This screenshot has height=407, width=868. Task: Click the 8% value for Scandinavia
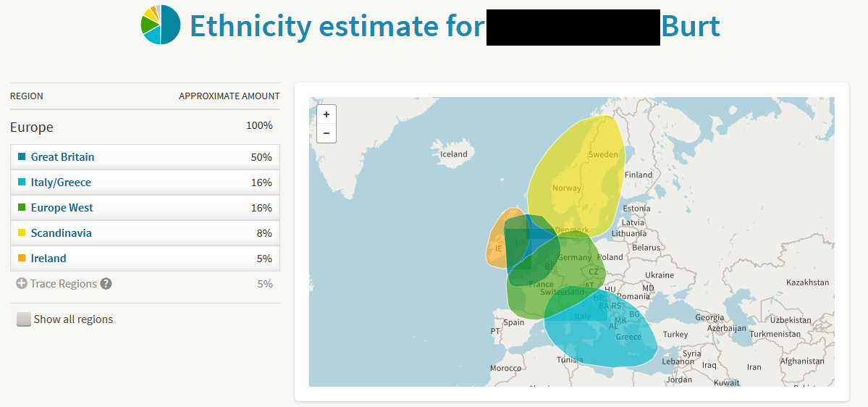point(264,234)
